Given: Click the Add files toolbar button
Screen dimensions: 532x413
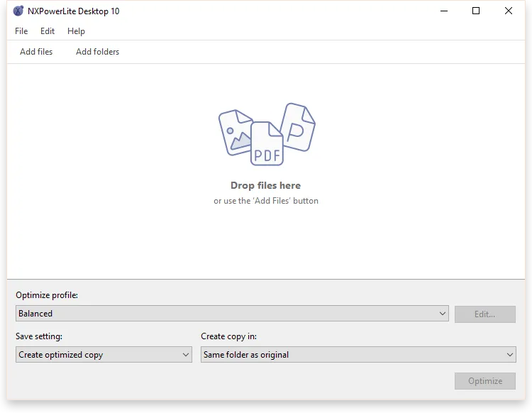Looking at the screenshot, I should coord(36,52).
